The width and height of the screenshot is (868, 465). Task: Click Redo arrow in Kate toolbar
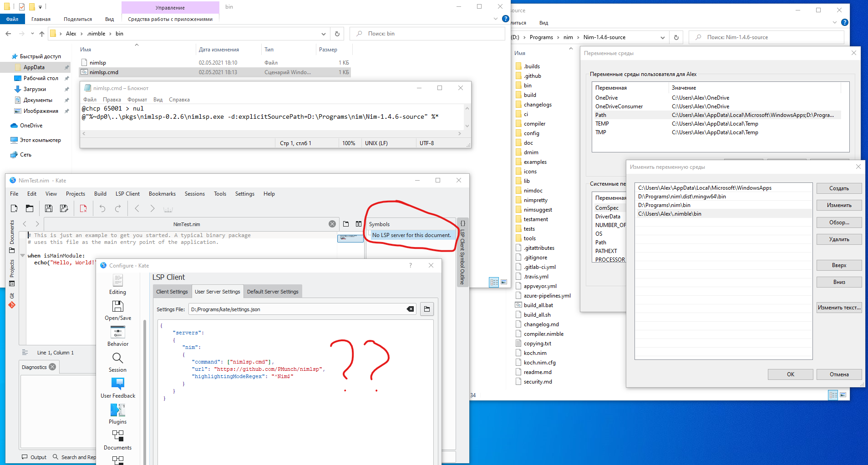click(x=118, y=208)
